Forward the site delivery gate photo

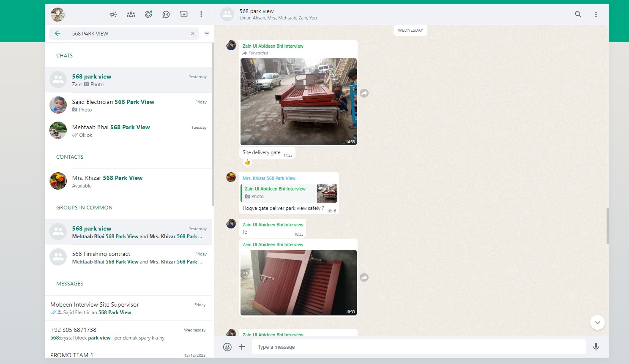pyautogui.click(x=364, y=93)
